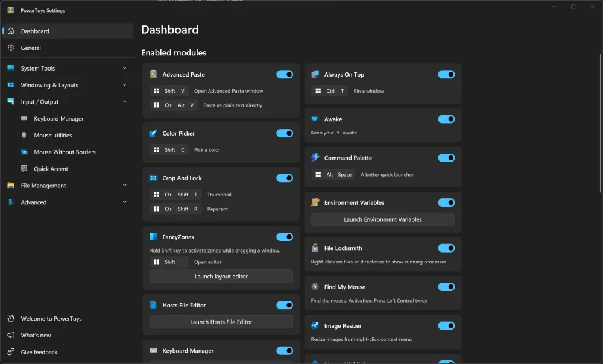Open Welcome to PowerToys
The height and width of the screenshot is (364, 603).
(68, 318)
